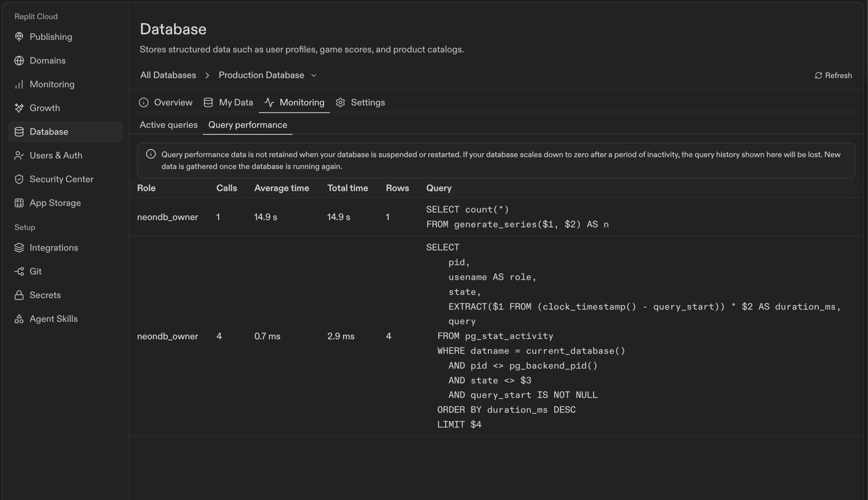Open the Production Database dropdown
Image resolution: width=868 pixels, height=500 pixels.
click(267, 75)
